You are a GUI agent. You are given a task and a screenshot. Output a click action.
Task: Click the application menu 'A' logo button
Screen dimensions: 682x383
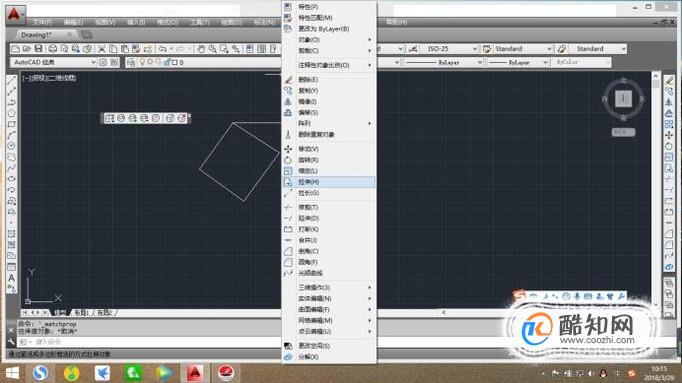click(15, 14)
